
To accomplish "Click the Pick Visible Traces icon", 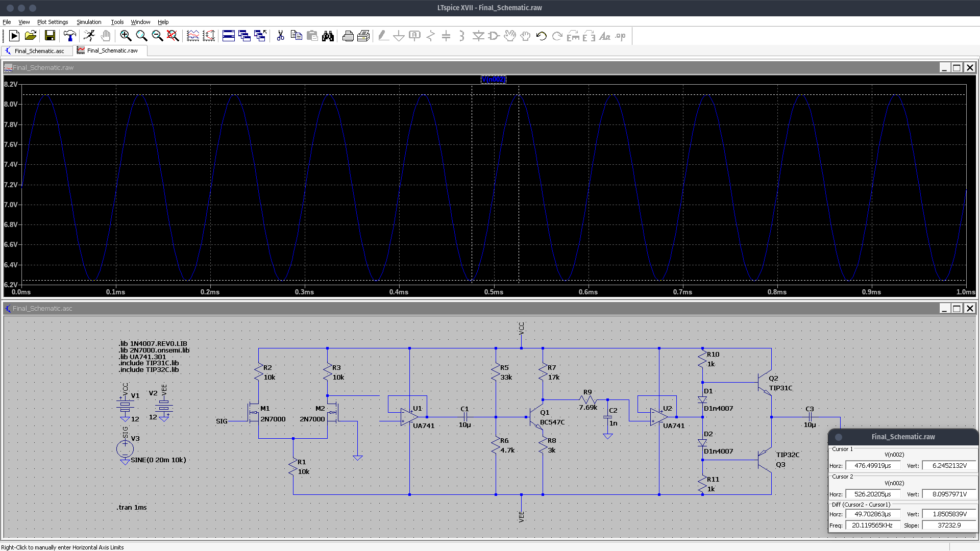I will (193, 36).
